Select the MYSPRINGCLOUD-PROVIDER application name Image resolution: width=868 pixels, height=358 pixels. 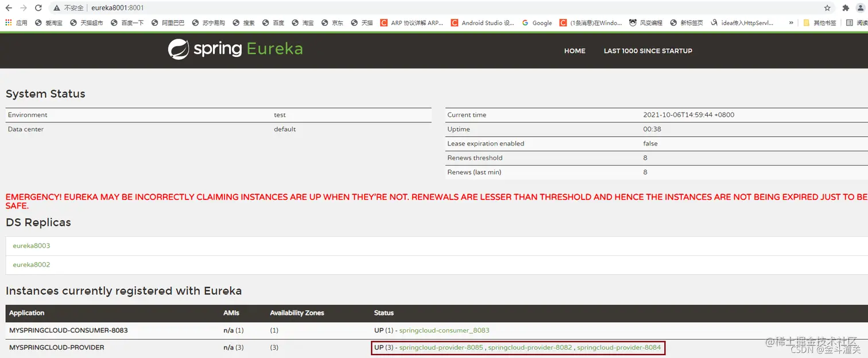pyautogui.click(x=57, y=348)
